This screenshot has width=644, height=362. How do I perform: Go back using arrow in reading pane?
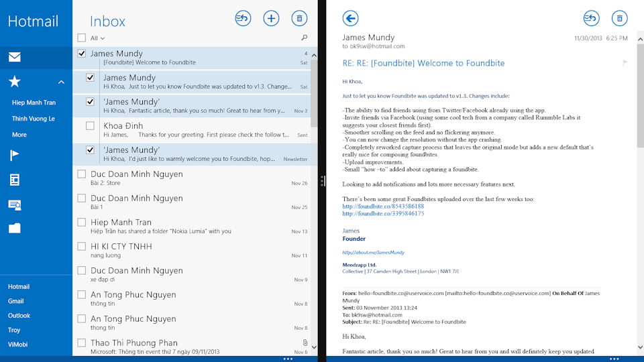[x=350, y=19]
